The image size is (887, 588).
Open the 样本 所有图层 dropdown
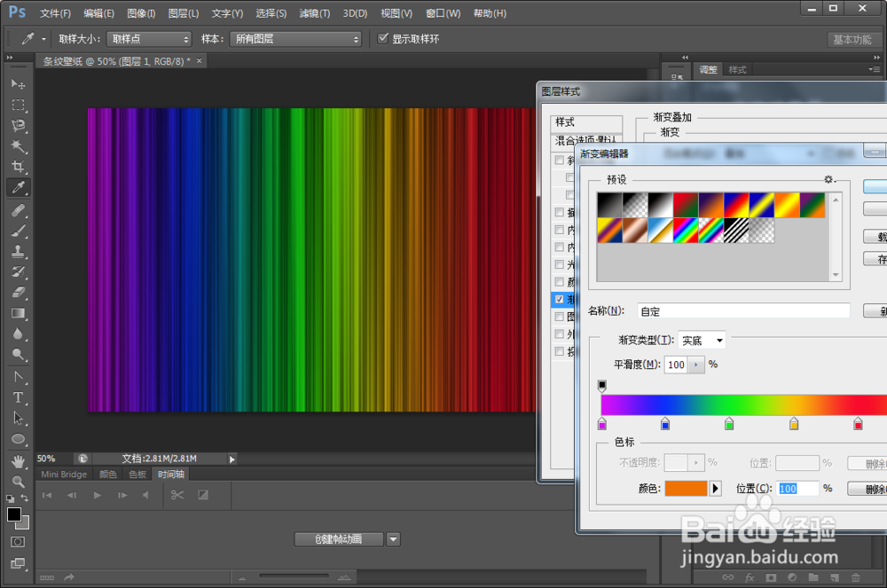click(296, 39)
